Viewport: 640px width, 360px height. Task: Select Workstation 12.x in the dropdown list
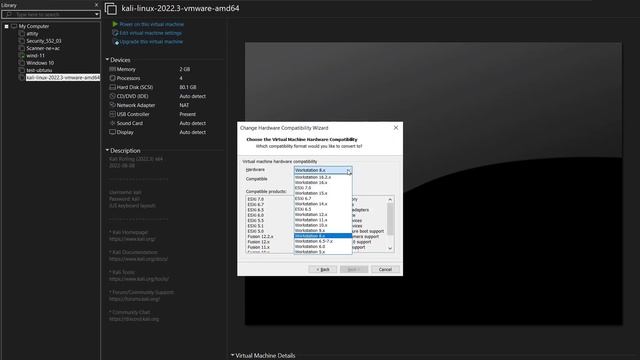323,214
